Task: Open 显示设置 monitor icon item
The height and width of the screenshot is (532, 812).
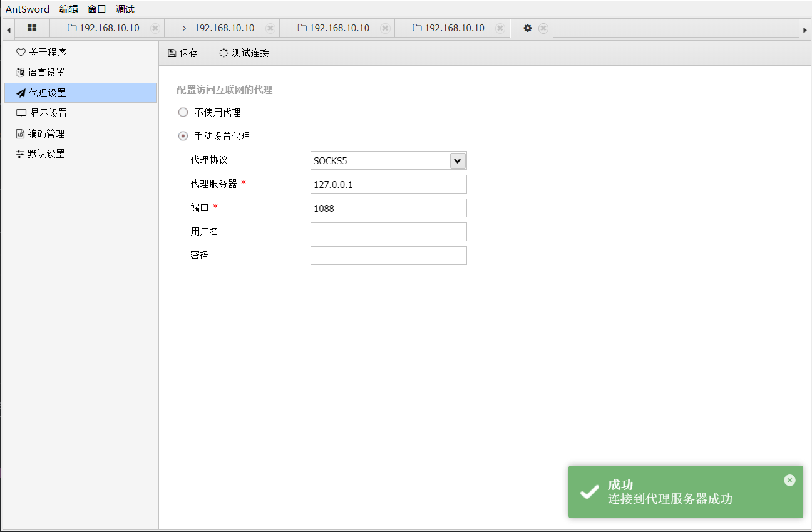Action: (x=21, y=113)
